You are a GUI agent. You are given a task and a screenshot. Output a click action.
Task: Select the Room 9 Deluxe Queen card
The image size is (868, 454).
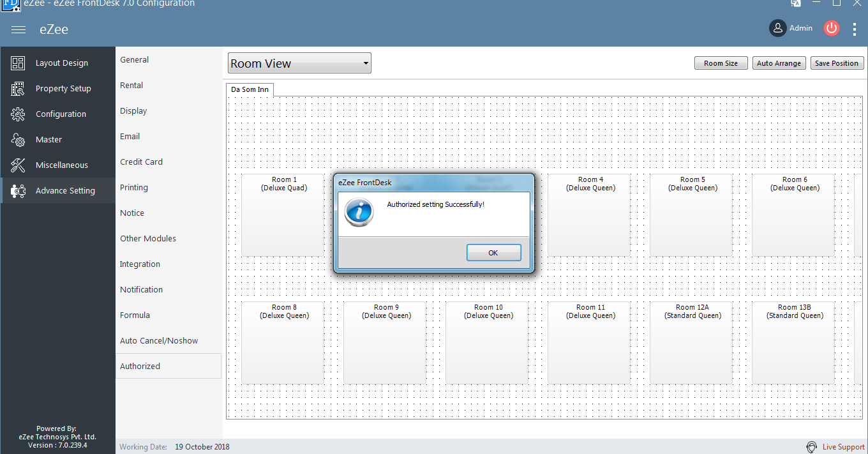(x=385, y=343)
